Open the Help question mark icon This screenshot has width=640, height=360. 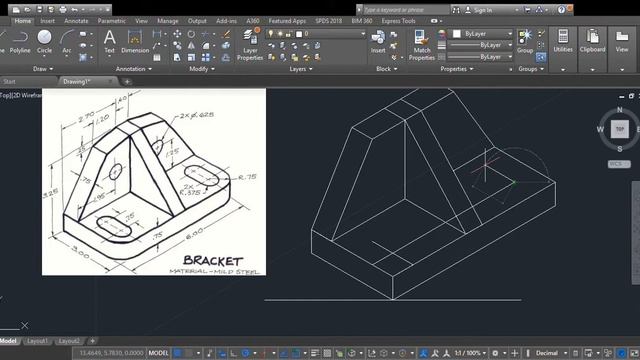pyautogui.click(x=561, y=9)
